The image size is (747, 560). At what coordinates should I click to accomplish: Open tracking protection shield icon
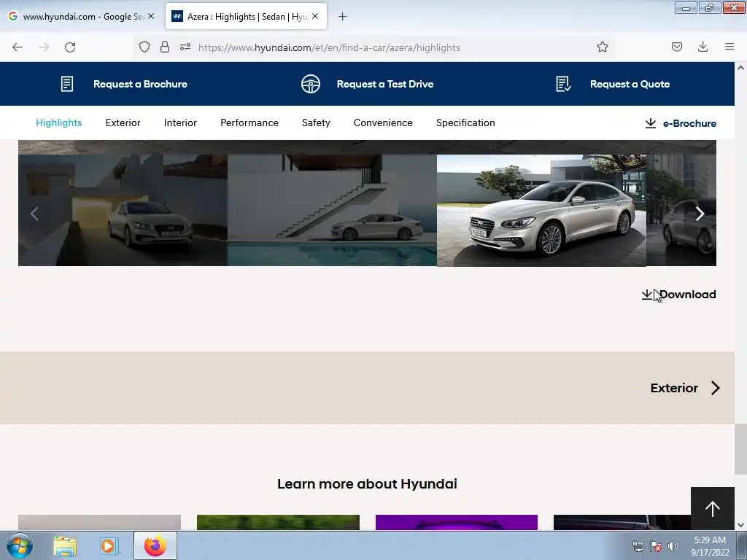pos(144,47)
